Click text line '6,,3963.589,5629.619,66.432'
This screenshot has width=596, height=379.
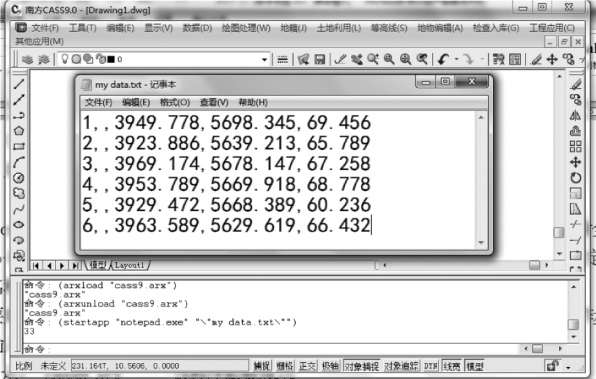pyautogui.click(x=227, y=225)
